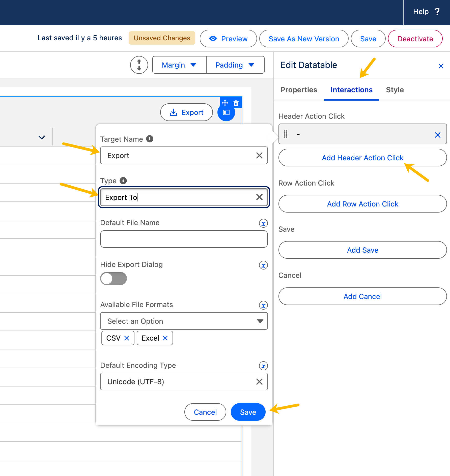The height and width of the screenshot is (476, 450).
Task: Click the blue panel layout icon
Action: 226,112
